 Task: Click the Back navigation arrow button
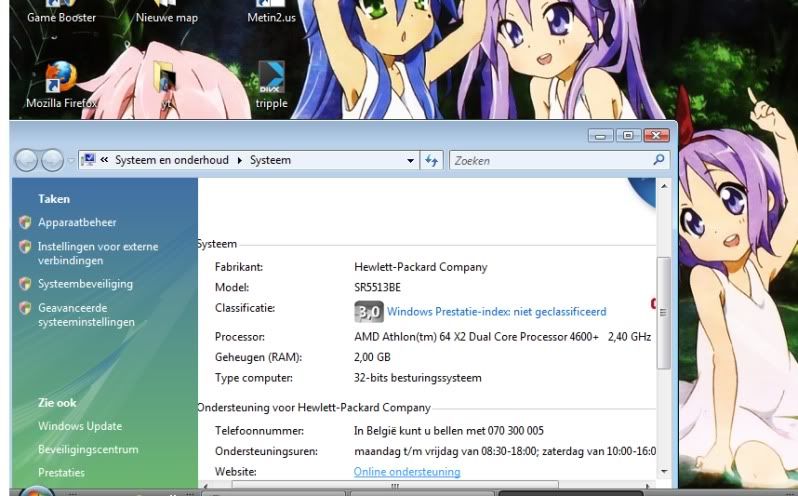coord(26,160)
